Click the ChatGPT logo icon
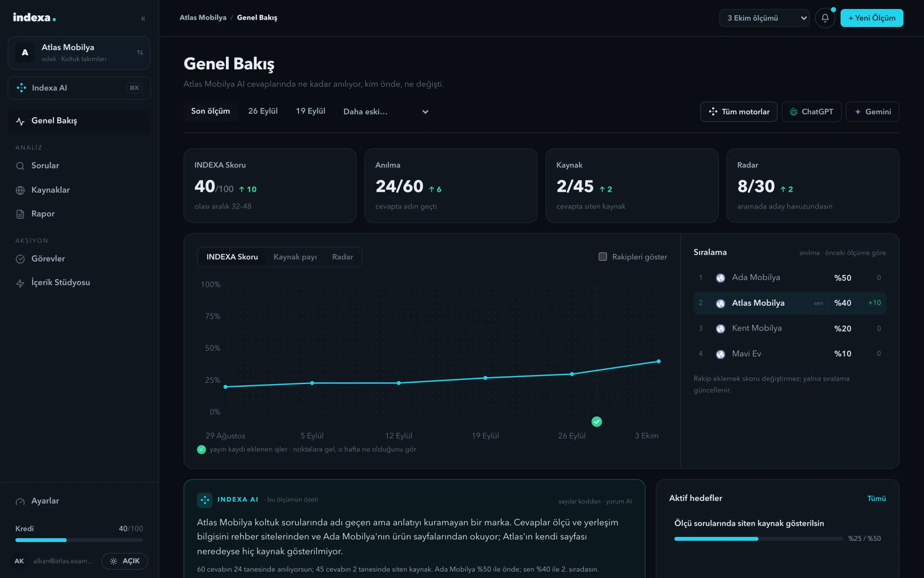 [x=794, y=112]
